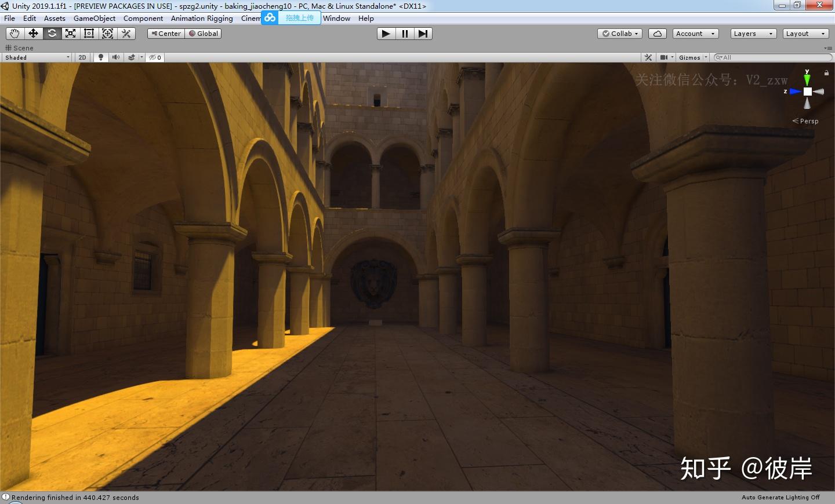Viewport: 835px width, 504px height.
Task: Select the Rect transform tool
Action: pyautogui.click(x=89, y=34)
